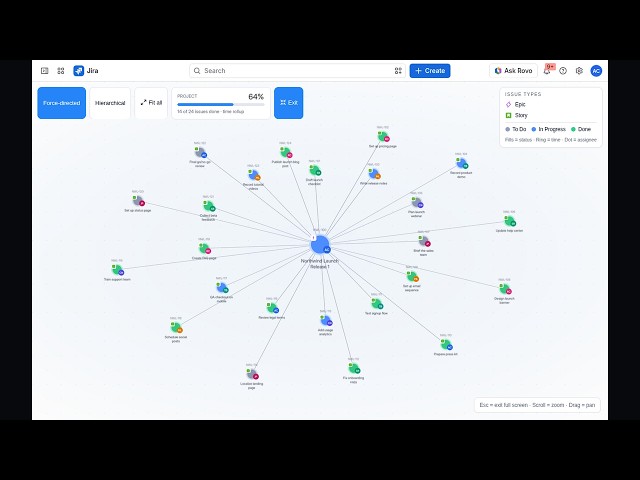Image resolution: width=640 pixels, height=480 pixels.
Task: Click the Jira logo
Action: [x=86, y=71]
